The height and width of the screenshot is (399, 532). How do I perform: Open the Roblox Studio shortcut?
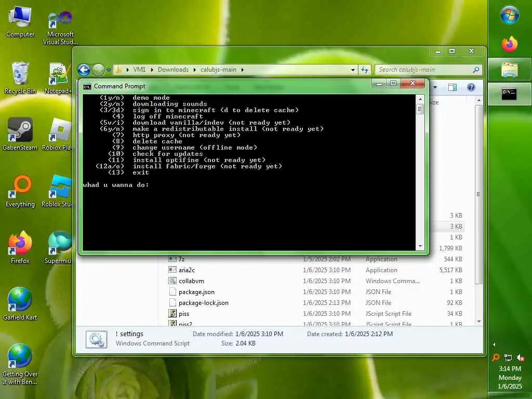58,191
